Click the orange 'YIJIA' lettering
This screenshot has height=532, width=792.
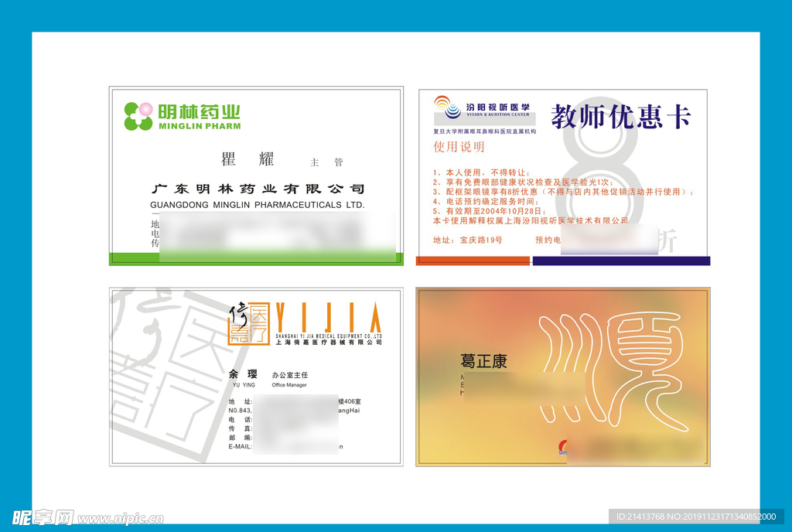pyautogui.click(x=328, y=317)
